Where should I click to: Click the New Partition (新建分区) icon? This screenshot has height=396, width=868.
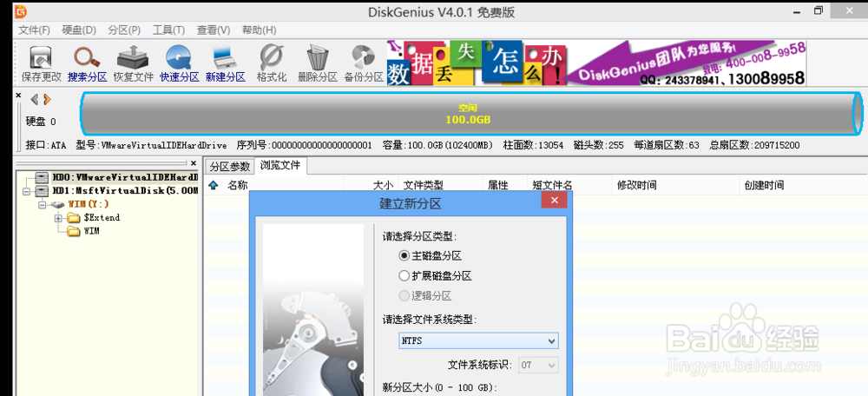point(225,64)
